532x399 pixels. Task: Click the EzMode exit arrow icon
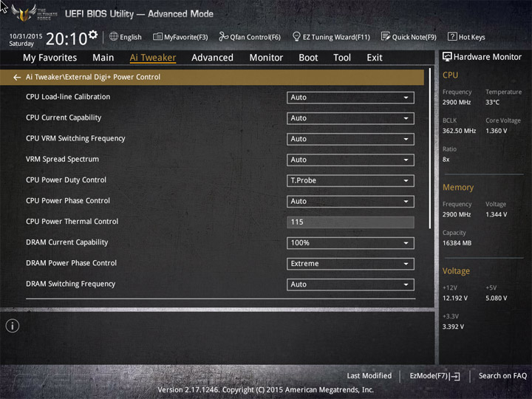click(x=454, y=376)
